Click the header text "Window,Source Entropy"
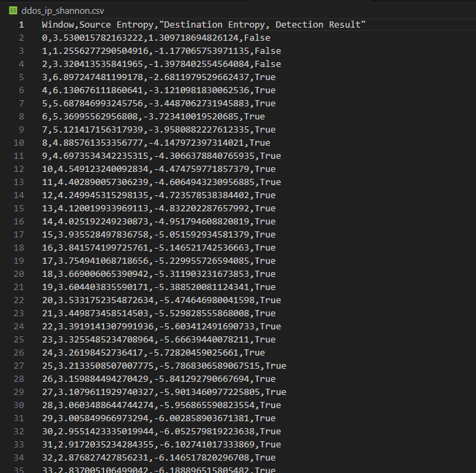This screenshot has width=476, height=473. (x=98, y=25)
